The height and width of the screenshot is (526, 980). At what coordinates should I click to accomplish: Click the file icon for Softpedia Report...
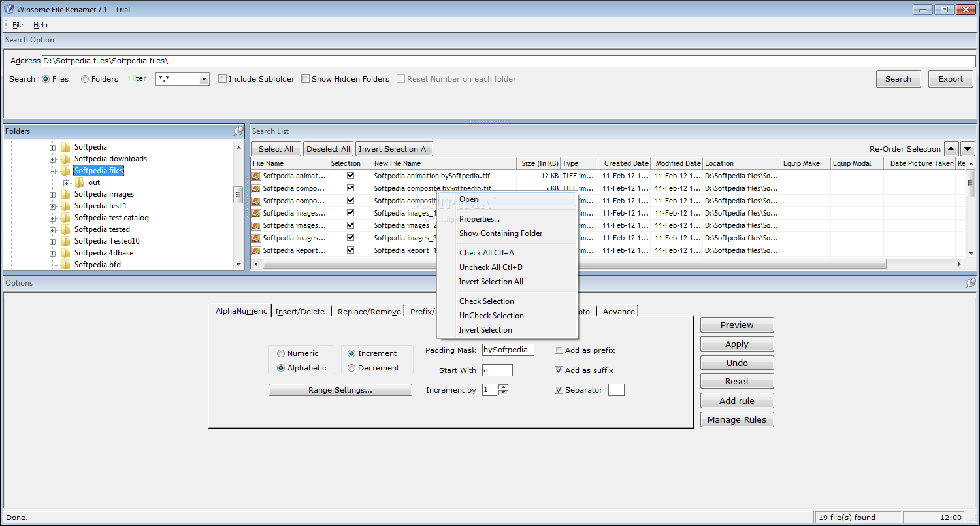pyautogui.click(x=257, y=250)
